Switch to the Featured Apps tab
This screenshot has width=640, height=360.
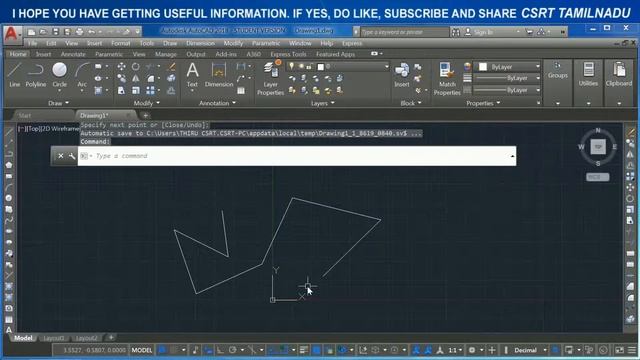pos(335,54)
